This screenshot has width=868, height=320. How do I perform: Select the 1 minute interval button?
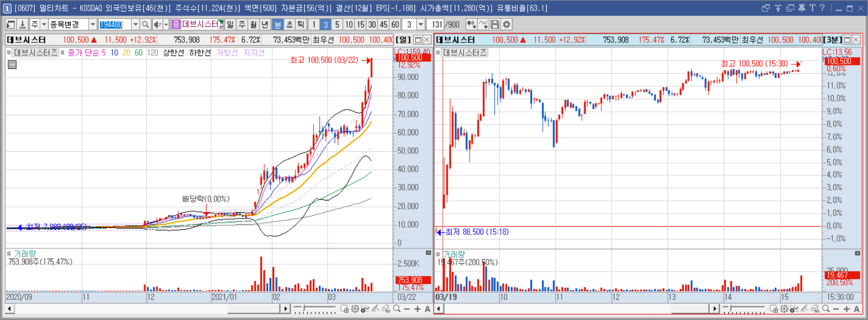pyautogui.click(x=314, y=24)
